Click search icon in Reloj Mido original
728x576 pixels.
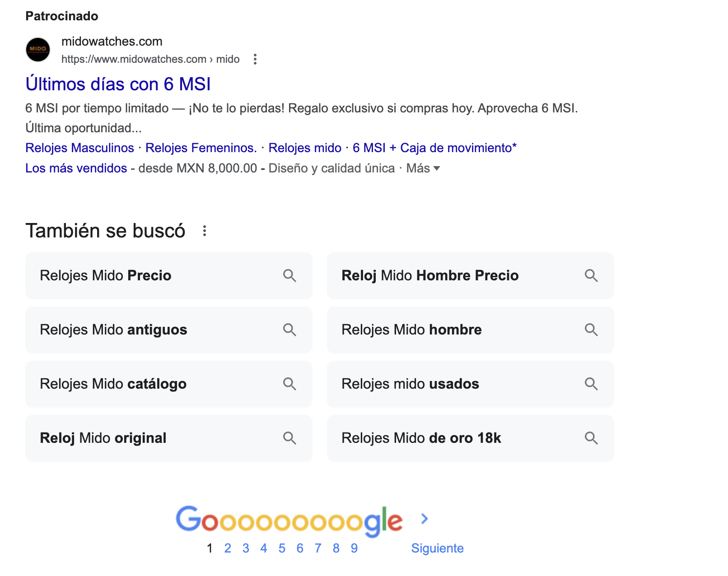[289, 438]
